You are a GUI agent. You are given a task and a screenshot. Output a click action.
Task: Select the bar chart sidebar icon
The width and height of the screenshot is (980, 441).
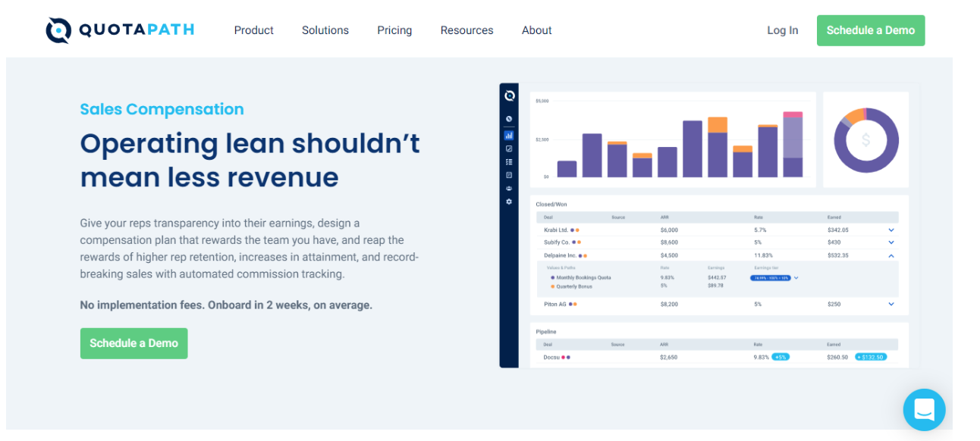pos(509,135)
